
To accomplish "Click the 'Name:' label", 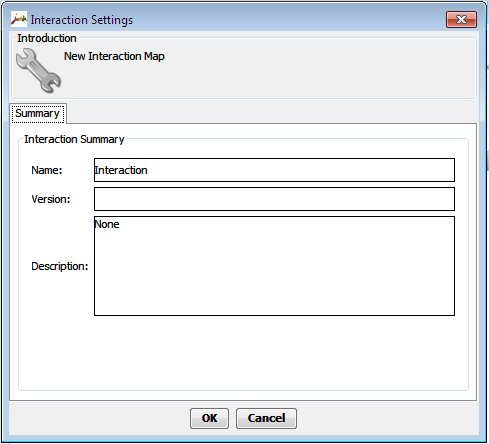I will (x=47, y=170).
